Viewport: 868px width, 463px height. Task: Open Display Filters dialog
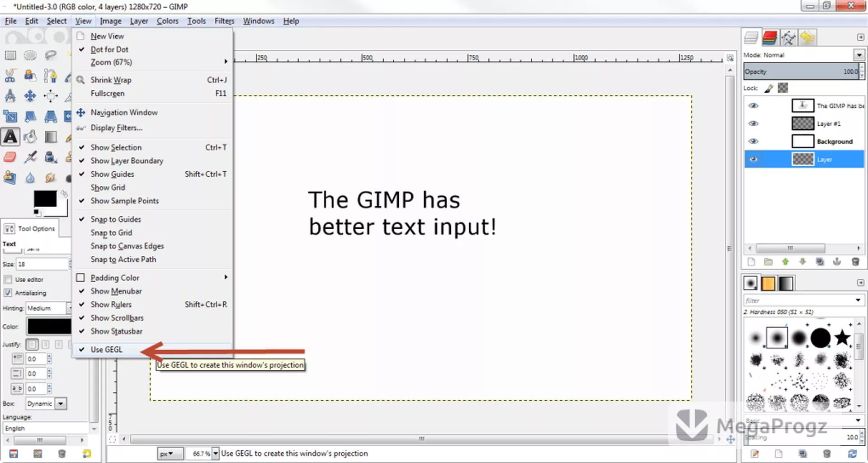(152, 128)
